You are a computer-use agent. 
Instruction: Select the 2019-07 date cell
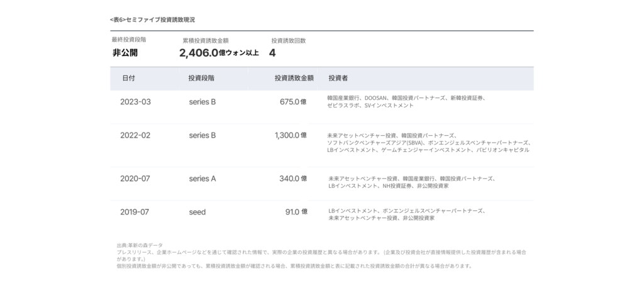[x=135, y=212]
